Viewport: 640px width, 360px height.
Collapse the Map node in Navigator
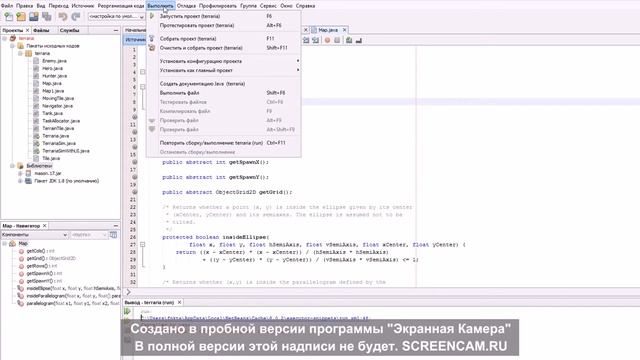point(4,243)
